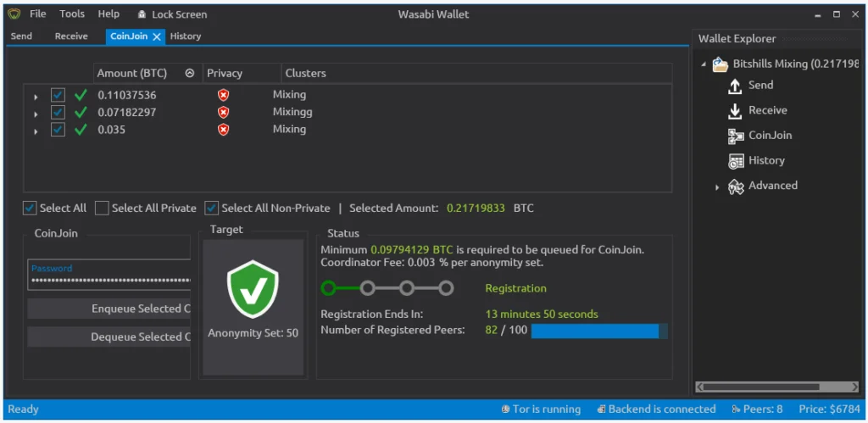Click the Price: $6784 status entry
Viewport: 868px width, 423px height.
point(829,409)
